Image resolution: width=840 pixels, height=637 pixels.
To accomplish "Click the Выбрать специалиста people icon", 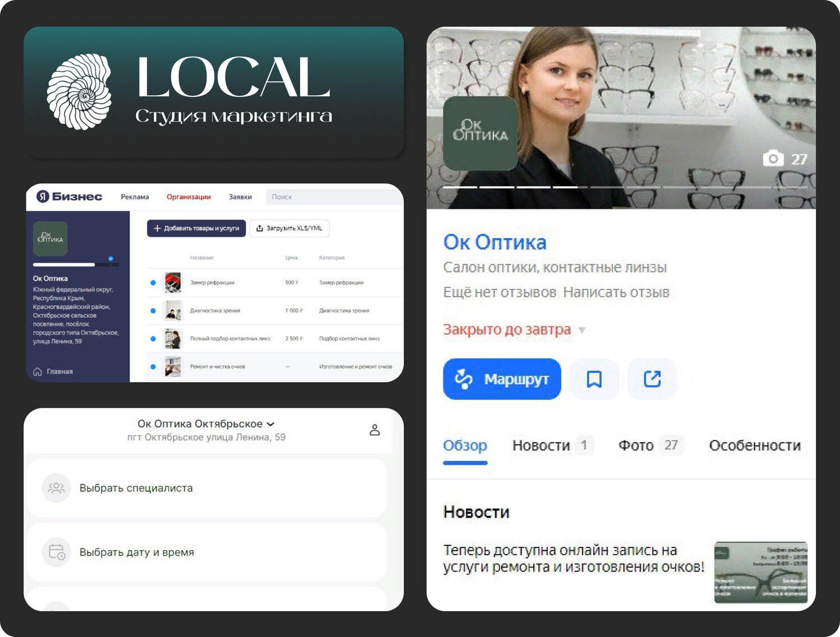I will point(55,487).
